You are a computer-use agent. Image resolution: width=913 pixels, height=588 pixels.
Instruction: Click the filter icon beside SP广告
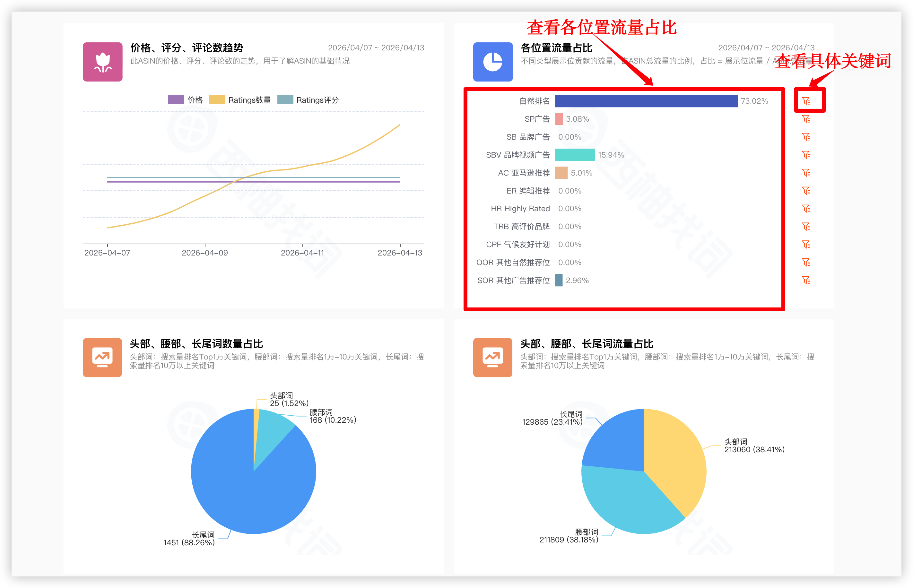[807, 119]
